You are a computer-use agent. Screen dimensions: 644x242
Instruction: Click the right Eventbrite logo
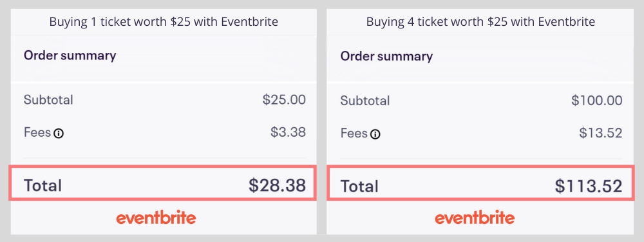point(475,217)
